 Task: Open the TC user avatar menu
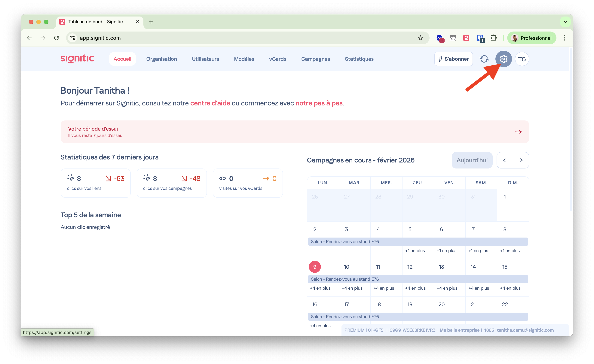[x=522, y=59]
